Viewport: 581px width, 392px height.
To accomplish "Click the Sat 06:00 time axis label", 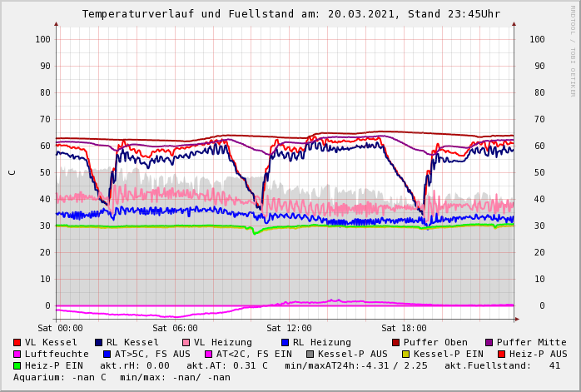I will pyautogui.click(x=175, y=328).
